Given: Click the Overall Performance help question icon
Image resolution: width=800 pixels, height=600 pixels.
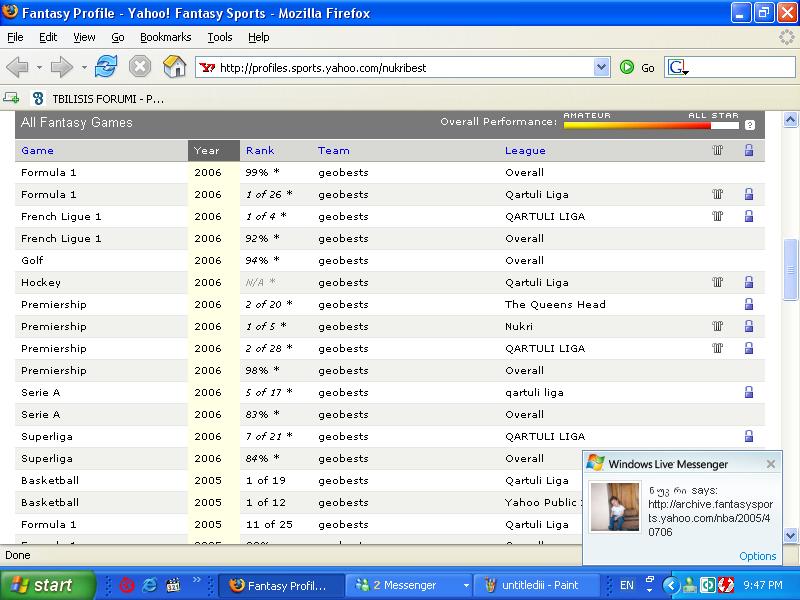Looking at the screenshot, I should (749, 125).
